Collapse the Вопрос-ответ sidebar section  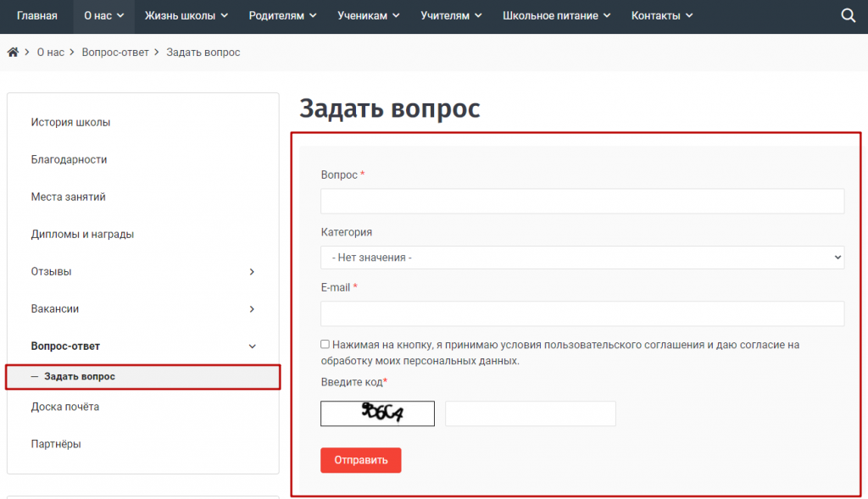click(252, 347)
